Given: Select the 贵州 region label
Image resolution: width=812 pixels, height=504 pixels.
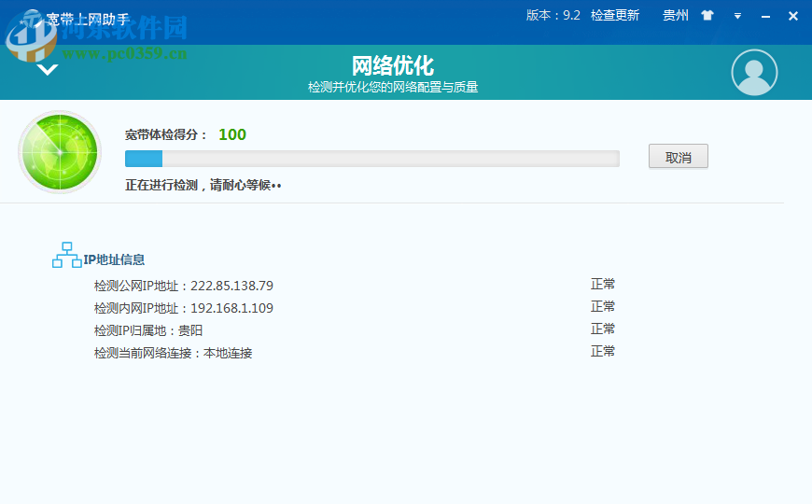Looking at the screenshot, I should (676, 16).
